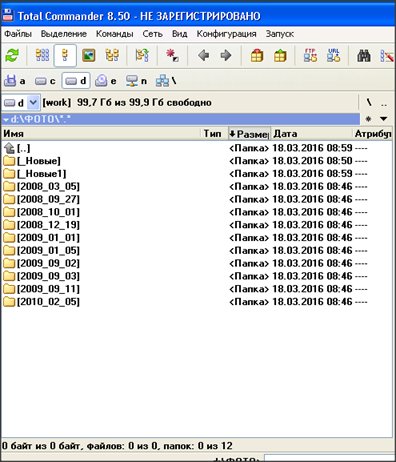396x462 pixels.
Task: Click the unpack files gift icon
Action: [280, 55]
